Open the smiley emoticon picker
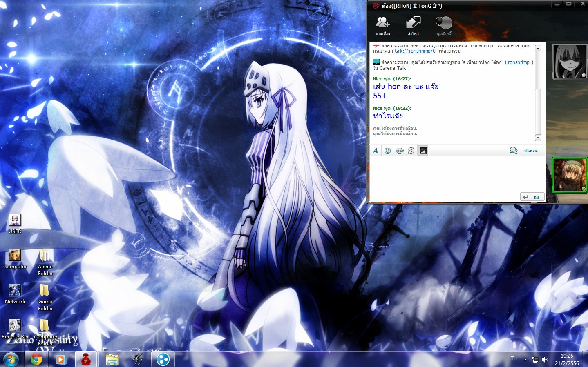Viewport: 588px width, 367px height. coord(387,151)
